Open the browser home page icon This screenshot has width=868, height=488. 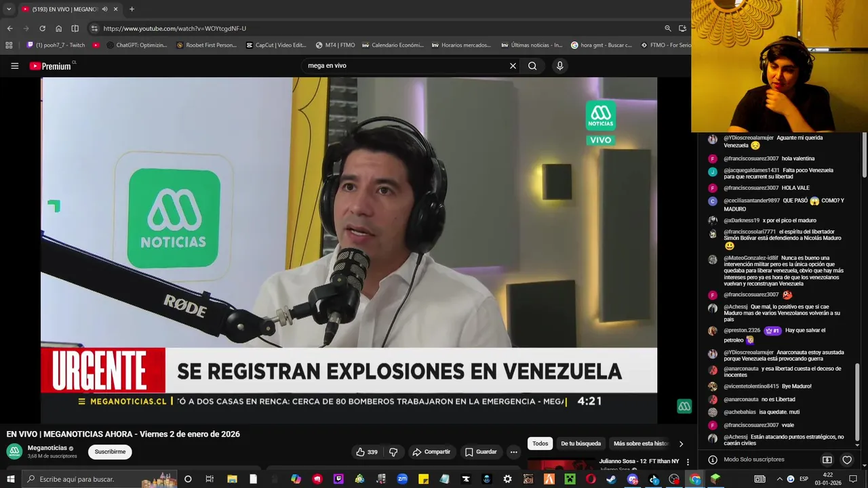coord(58,28)
